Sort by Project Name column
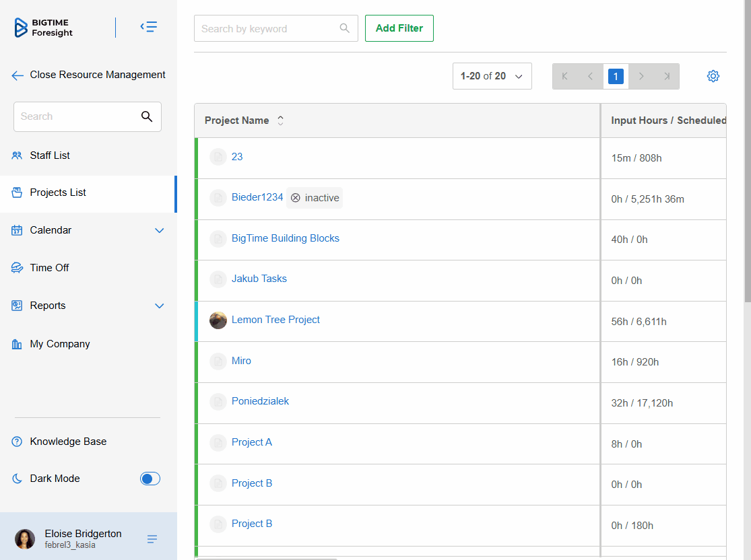The height and width of the screenshot is (560, 751). [x=281, y=120]
